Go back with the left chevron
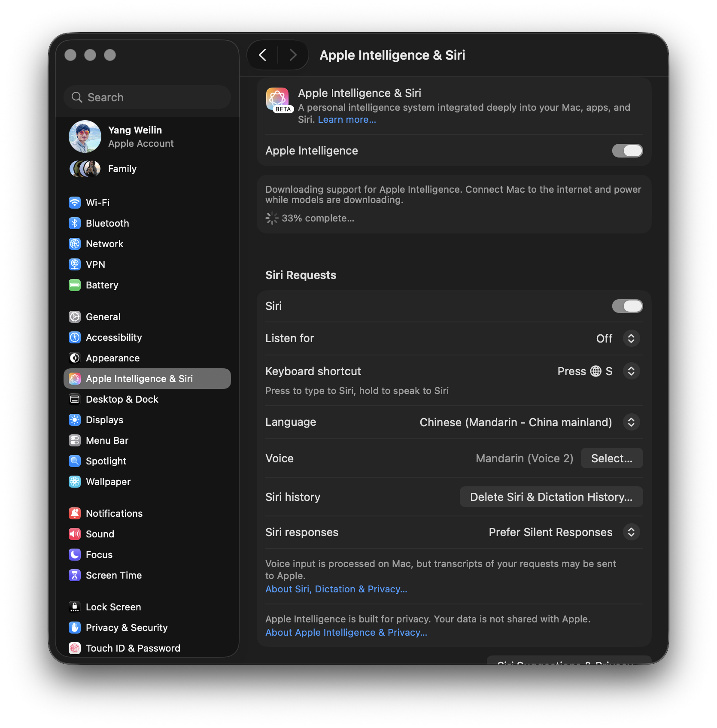Screen dimensions: 717x728 click(263, 55)
